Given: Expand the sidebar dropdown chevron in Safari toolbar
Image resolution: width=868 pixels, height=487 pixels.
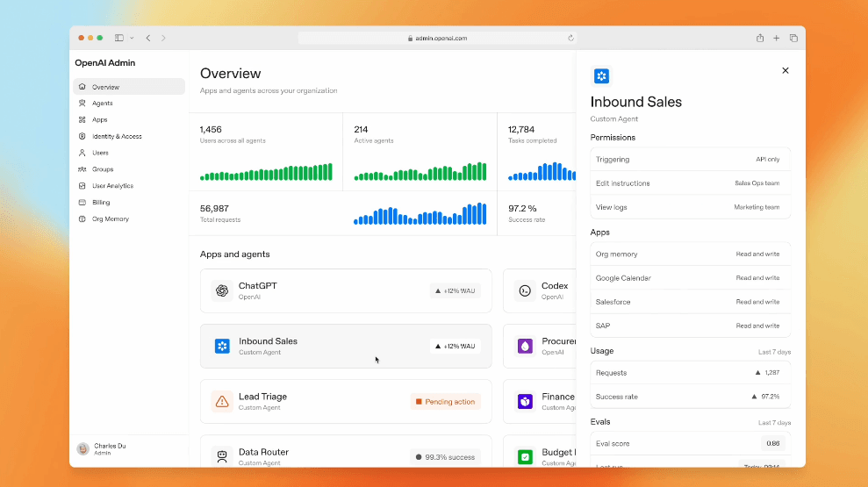Looking at the screenshot, I should click(132, 38).
